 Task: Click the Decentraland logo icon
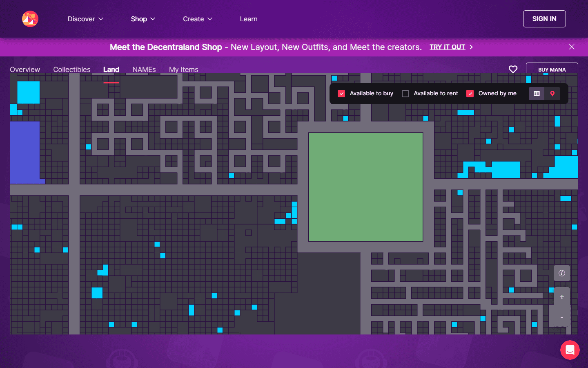coord(30,19)
